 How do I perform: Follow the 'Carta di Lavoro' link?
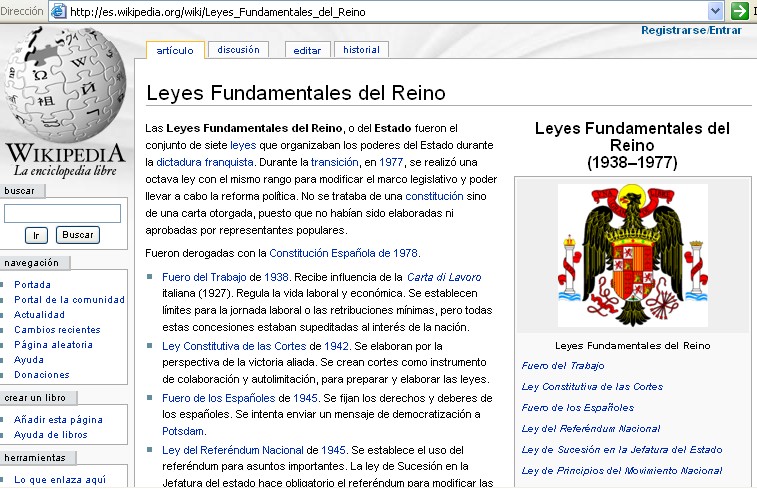pyautogui.click(x=444, y=277)
